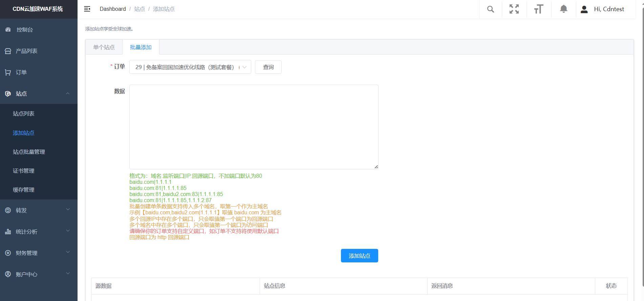644x301 pixels.
Task: Go to 站点批量管理 in the sidebar
Action: (x=29, y=152)
